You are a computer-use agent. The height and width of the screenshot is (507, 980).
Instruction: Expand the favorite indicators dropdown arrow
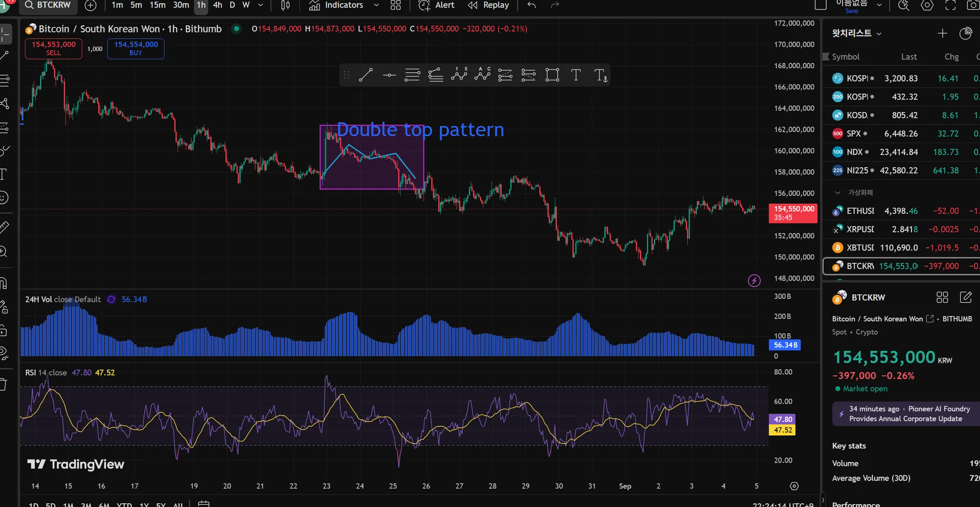click(376, 5)
